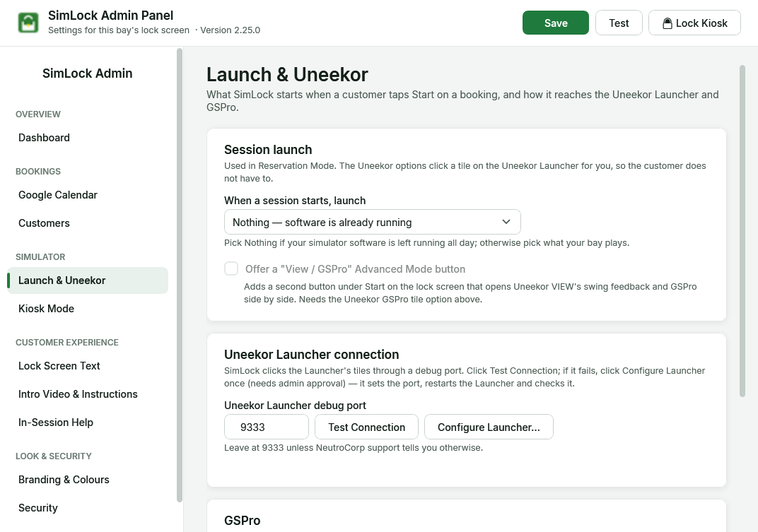Go to the Customers page in the sidebar

pyautogui.click(x=88, y=223)
